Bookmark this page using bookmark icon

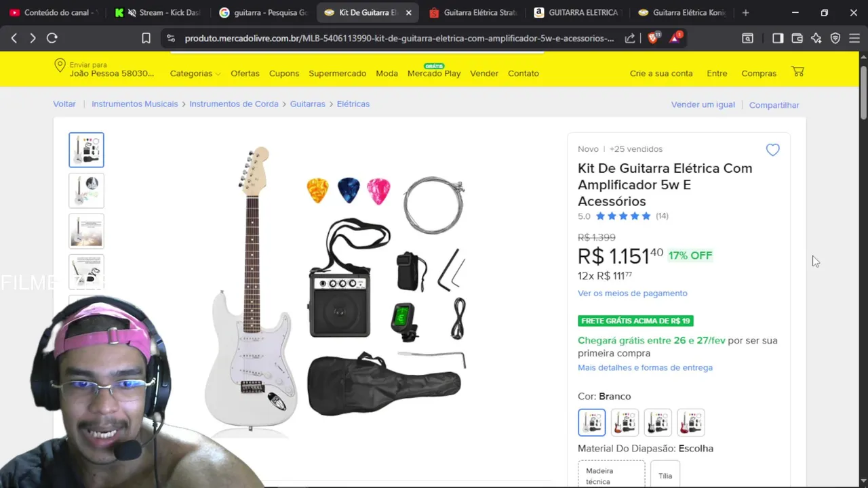click(x=146, y=38)
